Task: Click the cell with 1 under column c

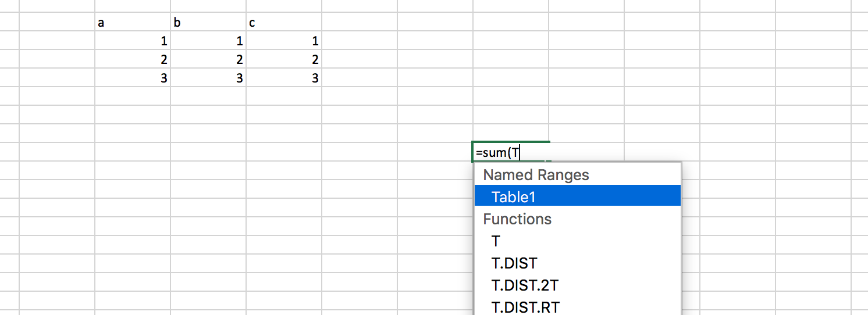Action: tap(284, 41)
